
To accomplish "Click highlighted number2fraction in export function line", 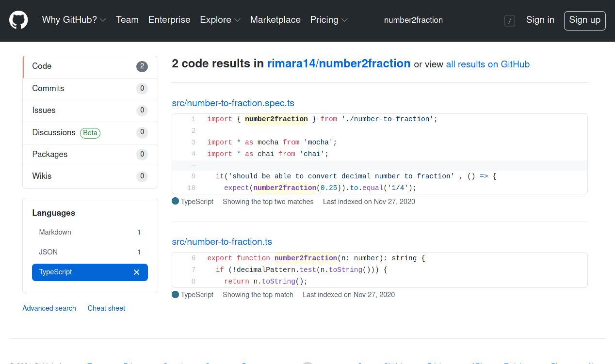I will [x=306, y=258].
